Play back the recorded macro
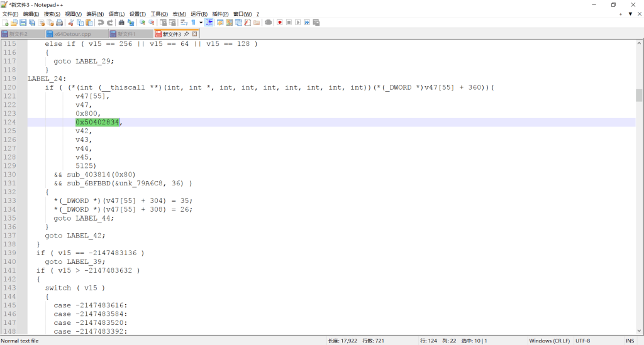Image resolution: width=644 pixels, height=345 pixels. pos(297,23)
